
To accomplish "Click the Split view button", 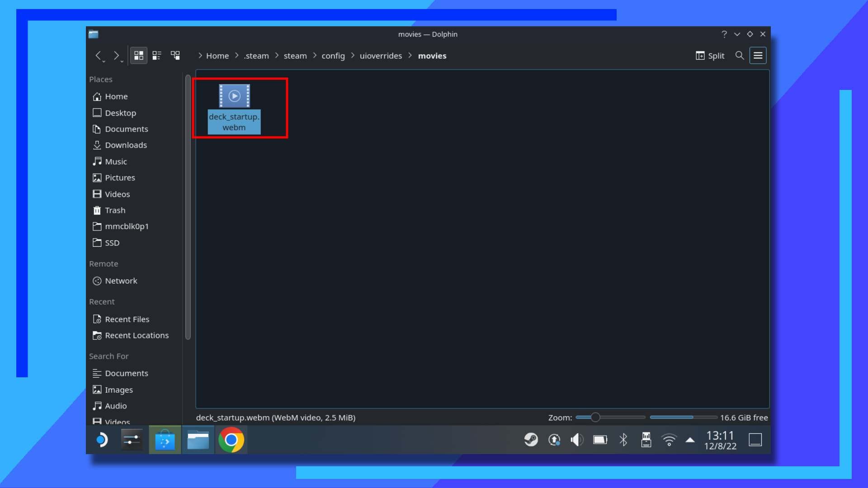I will tap(710, 56).
